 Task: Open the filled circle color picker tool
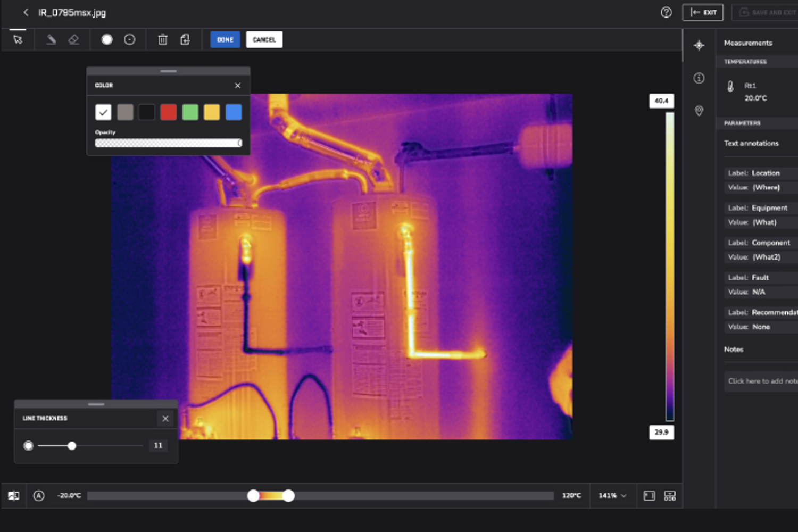pos(107,40)
